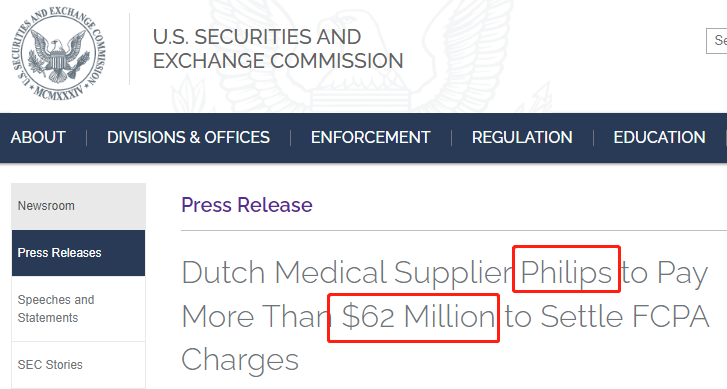This screenshot has width=727, height=389.
Task: Open Newsroom in the sidebar
Action: (x=78, y=206)
